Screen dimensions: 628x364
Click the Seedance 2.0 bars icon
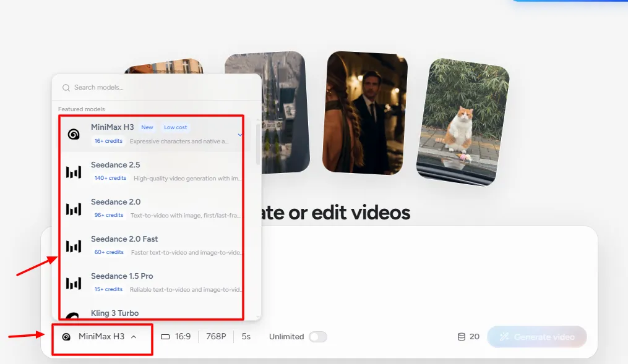[x=74, y=209]
